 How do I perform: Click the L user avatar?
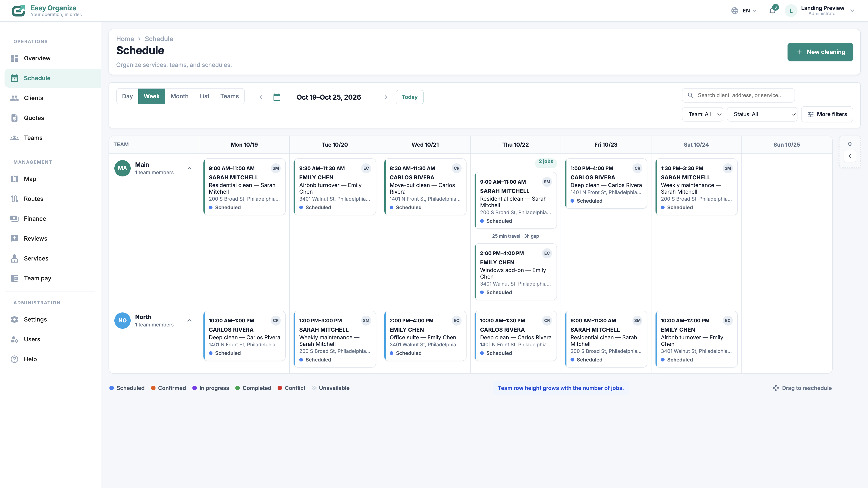(791, 11)
